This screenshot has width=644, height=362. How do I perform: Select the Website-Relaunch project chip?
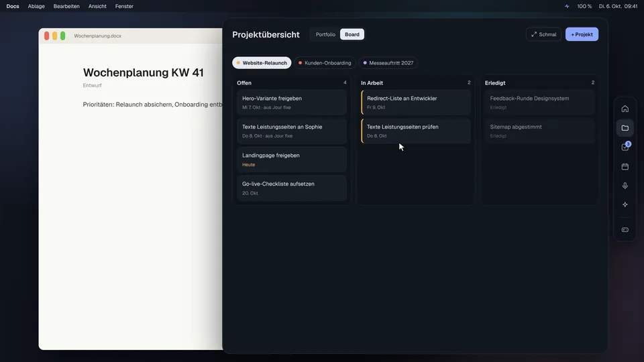(x=262, y=63)
